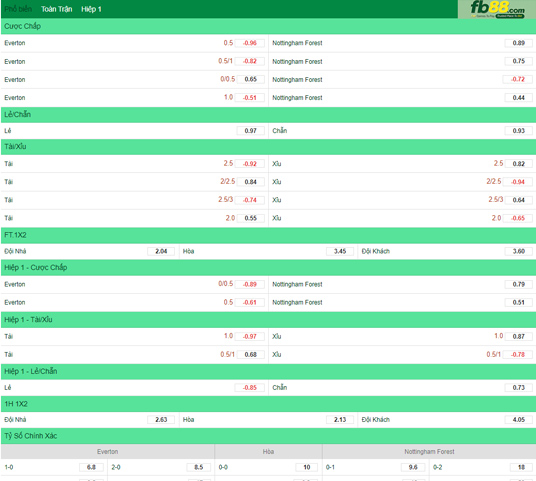
Task: Pick first-half Xỉu 1.0 odds 0.87
Action: click(x=519, y=336)
